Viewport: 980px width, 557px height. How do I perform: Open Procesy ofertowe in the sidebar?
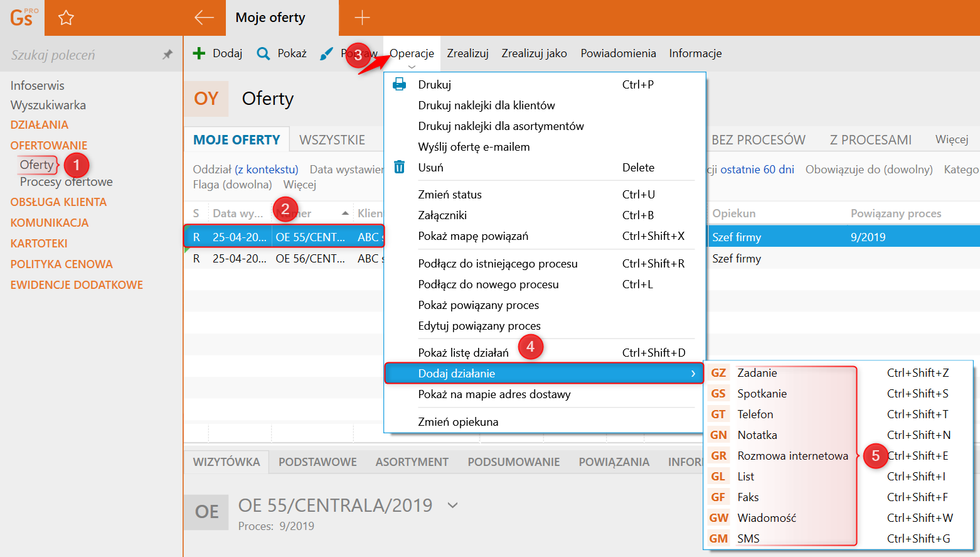[x=67, y=182]
